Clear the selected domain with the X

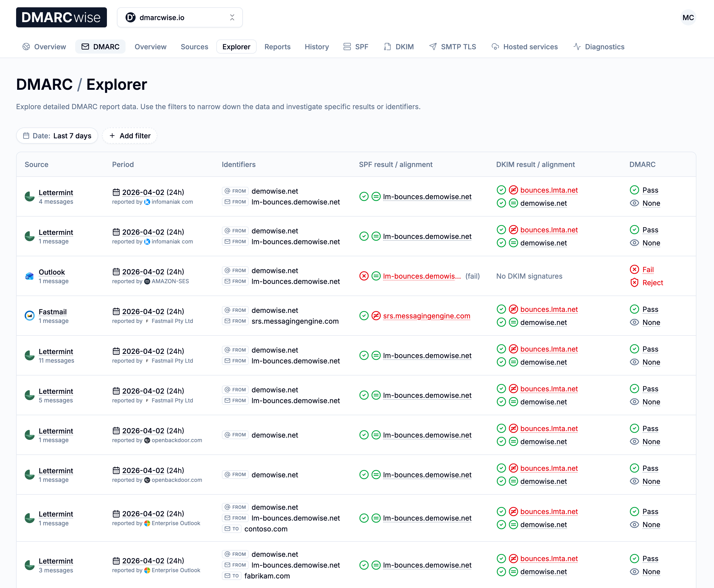[232, 17]
